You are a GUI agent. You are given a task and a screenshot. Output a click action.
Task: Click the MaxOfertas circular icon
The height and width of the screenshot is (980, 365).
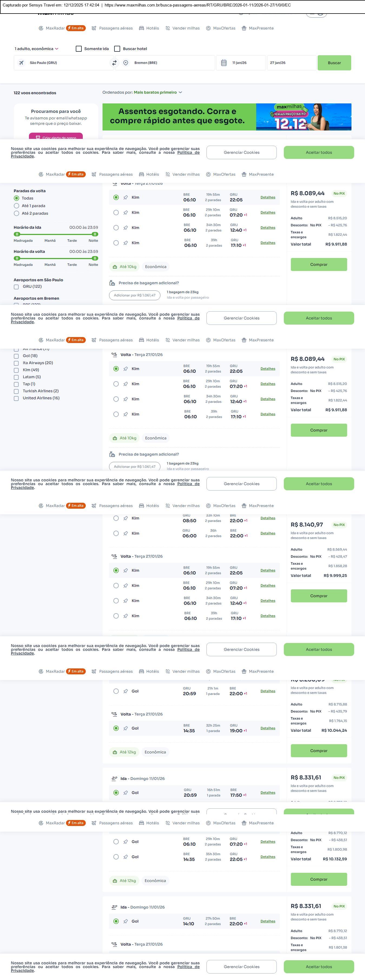pyautogui.click(x=208, y=28)
